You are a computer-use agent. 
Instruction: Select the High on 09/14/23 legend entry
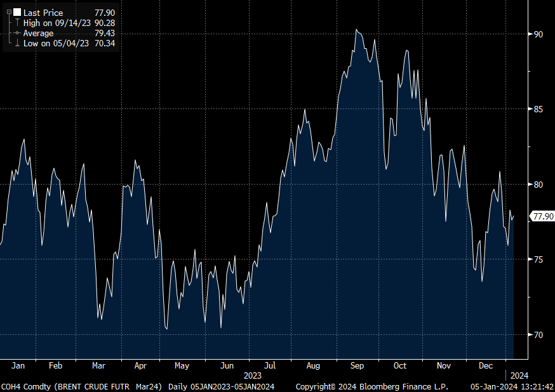[x=56, y=23]
